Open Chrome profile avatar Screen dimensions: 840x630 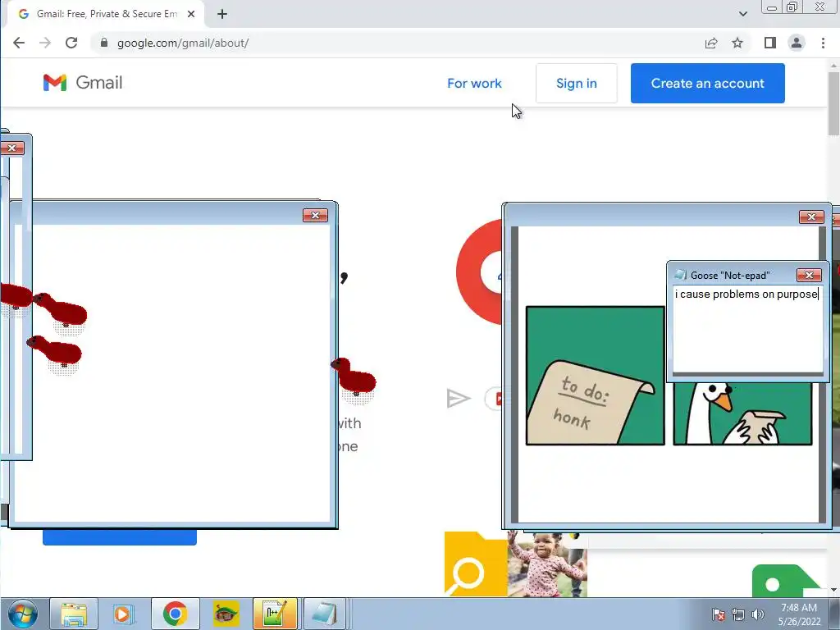[x=797, y=43]
